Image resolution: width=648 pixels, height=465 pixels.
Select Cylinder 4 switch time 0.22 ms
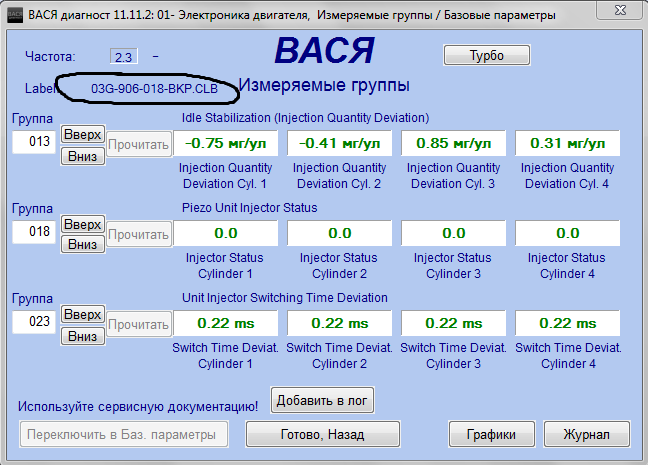click(x=568, y=323)
